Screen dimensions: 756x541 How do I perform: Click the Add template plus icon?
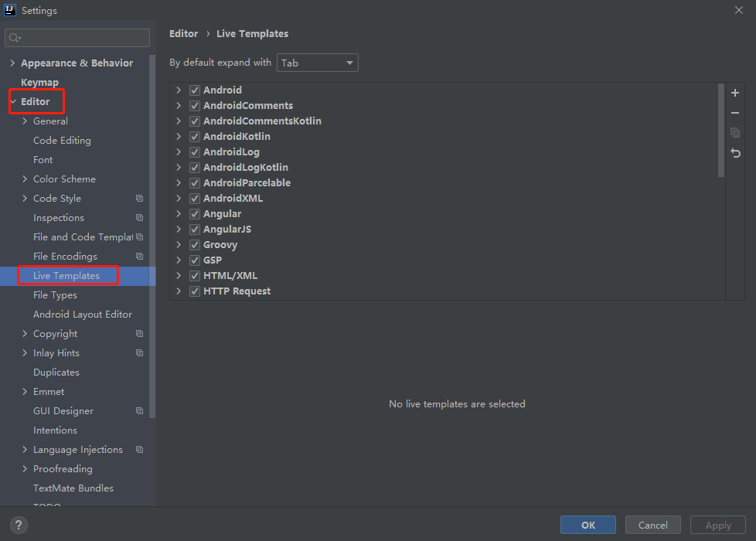coord(735,93)
